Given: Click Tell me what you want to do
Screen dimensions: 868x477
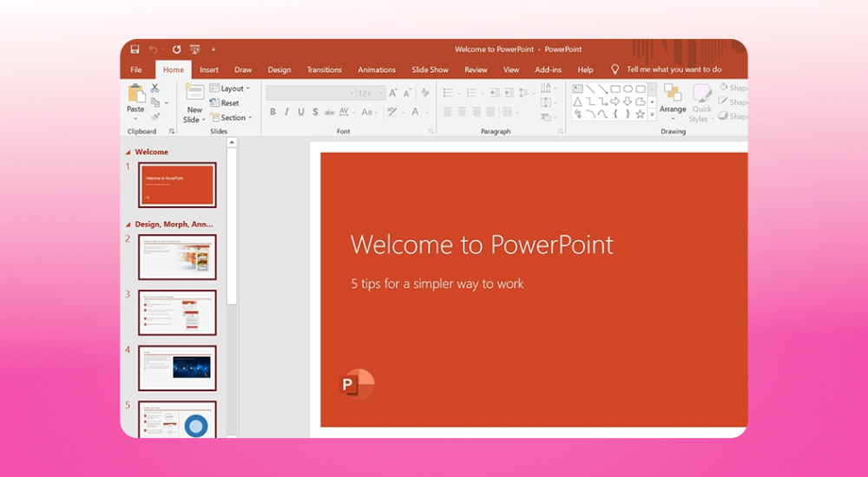Looking at the screenshot, I should tap(674, 69).
